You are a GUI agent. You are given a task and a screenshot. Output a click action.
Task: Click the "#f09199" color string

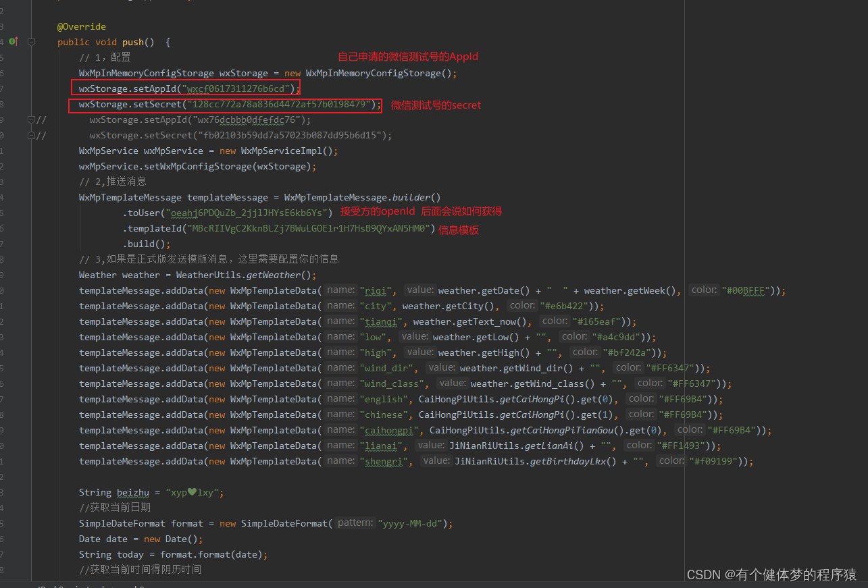click(715, 461)
